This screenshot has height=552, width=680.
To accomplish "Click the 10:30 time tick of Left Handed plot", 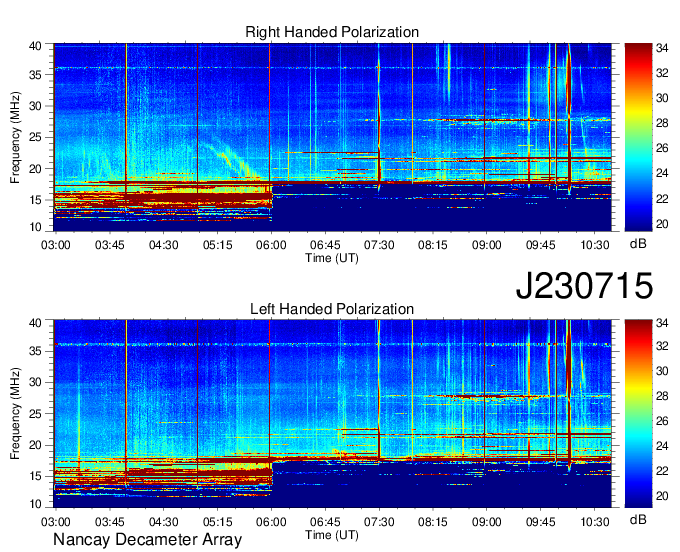I will 595,522.
